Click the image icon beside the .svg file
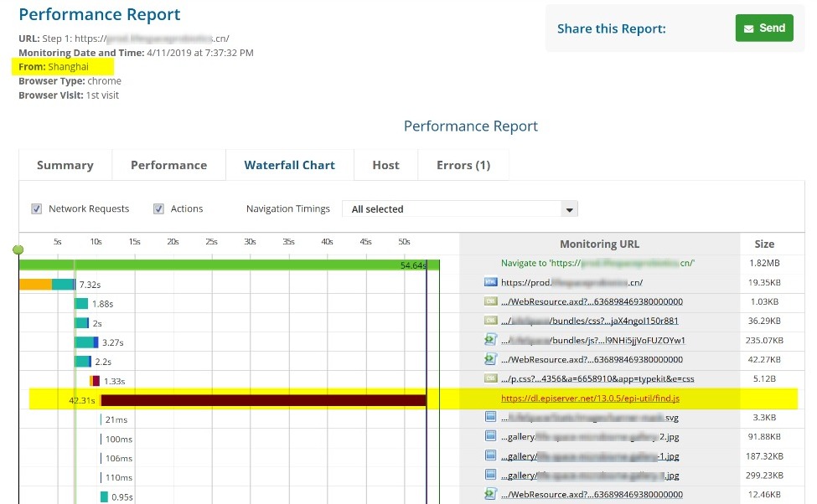This screenshot has width=817, height=504. tap(491, 417)
